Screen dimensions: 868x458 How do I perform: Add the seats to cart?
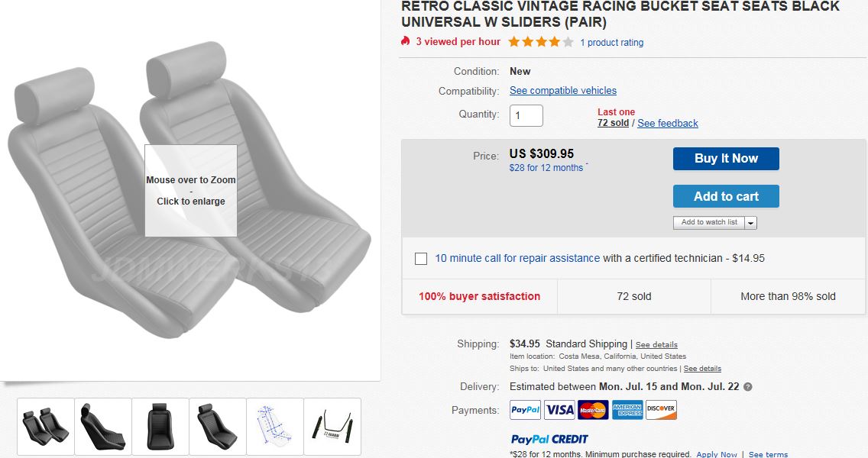pos(726,196)
